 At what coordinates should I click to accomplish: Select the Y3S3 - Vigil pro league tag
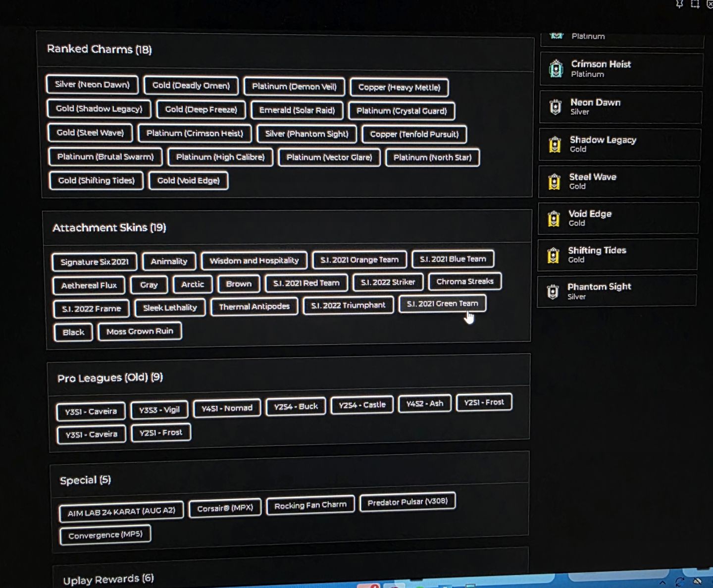coord(159,410)
